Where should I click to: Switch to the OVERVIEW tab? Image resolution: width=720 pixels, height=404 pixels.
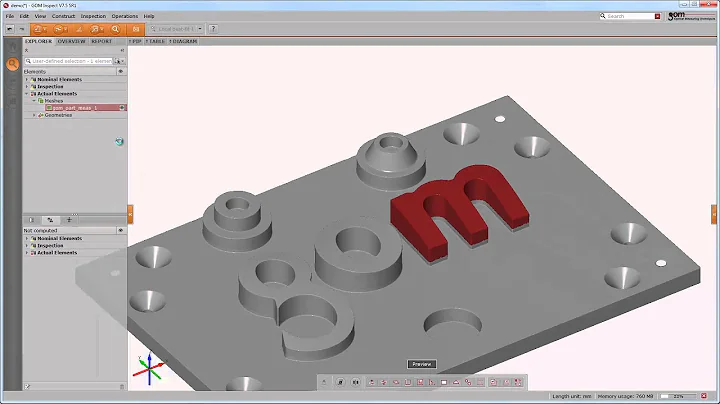click(71, 41)
